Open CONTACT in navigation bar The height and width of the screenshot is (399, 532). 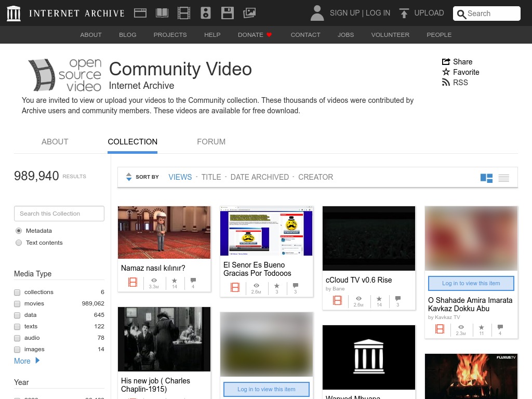(305, 35)
